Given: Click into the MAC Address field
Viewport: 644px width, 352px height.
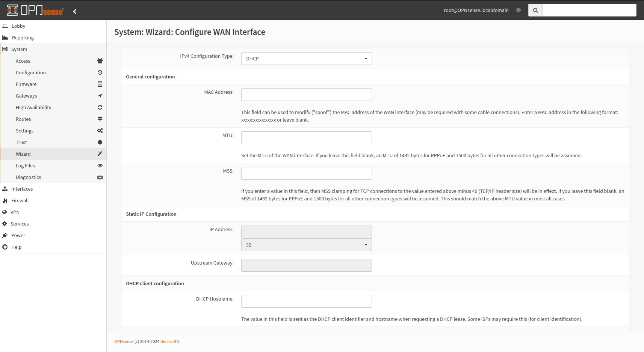Looking at the screenshot, I should (306, 95).
